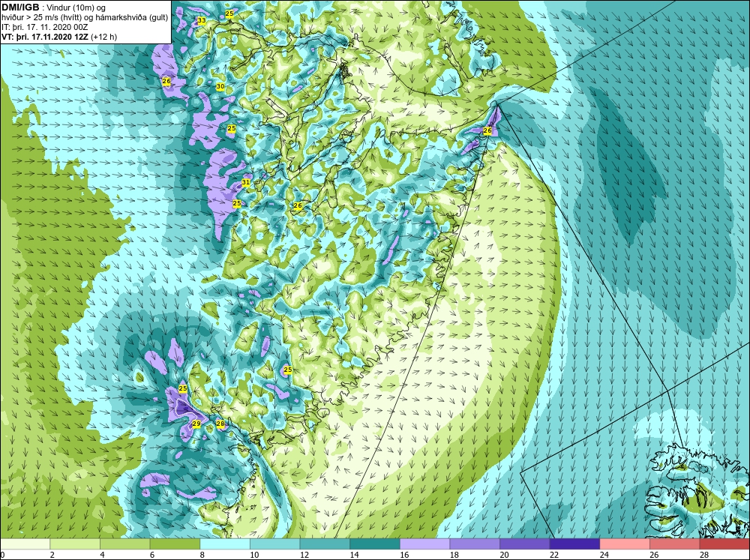
Task: Choose the 26–28 m/s salmon legend swatch
Action: pos(674,544)
